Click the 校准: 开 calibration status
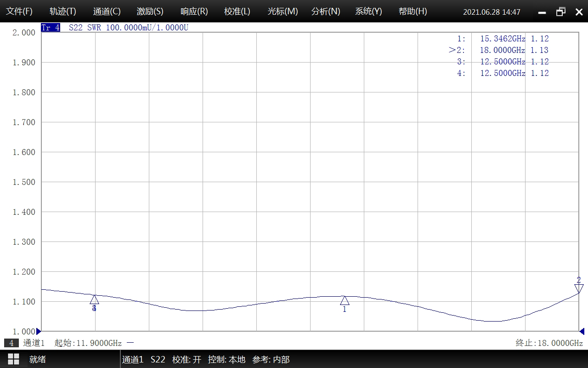The width and height of the screenshot is (588, 368). [x=187, y=360]
